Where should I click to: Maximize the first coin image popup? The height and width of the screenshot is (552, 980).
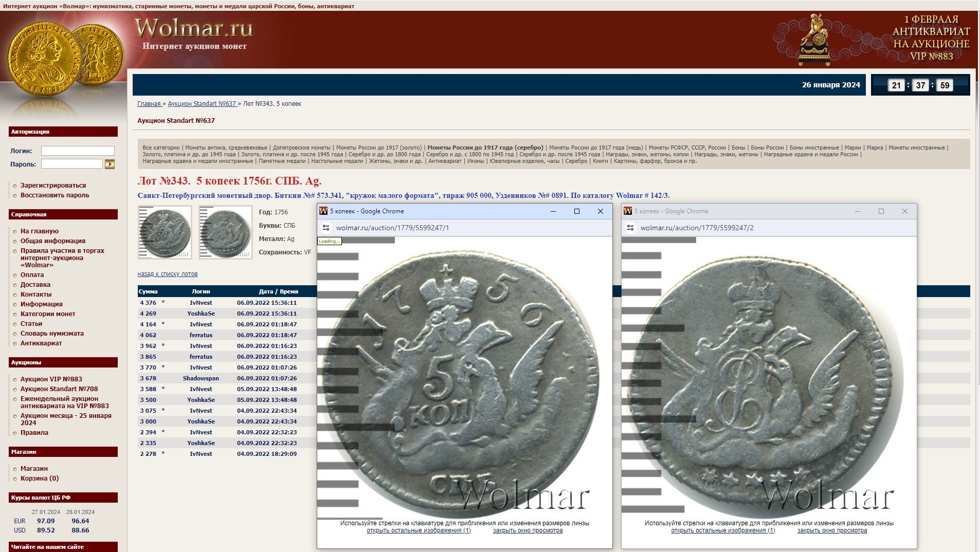[x=576, y=211]
